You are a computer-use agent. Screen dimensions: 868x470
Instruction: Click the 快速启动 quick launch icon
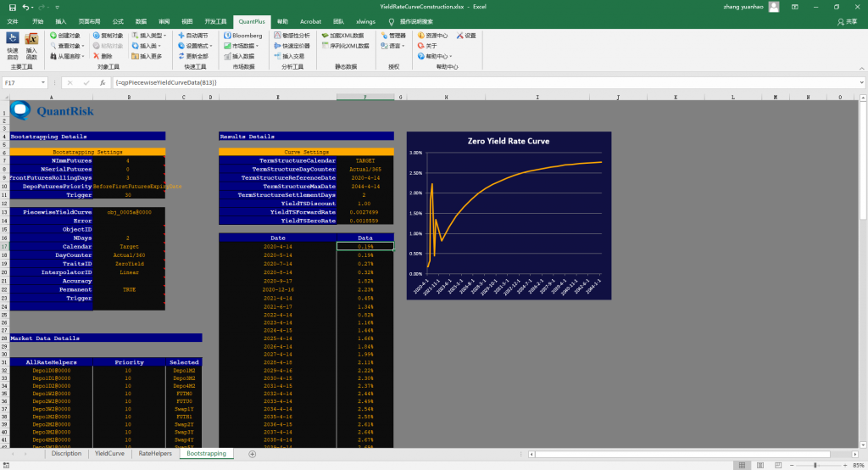(x=13, y=46)
